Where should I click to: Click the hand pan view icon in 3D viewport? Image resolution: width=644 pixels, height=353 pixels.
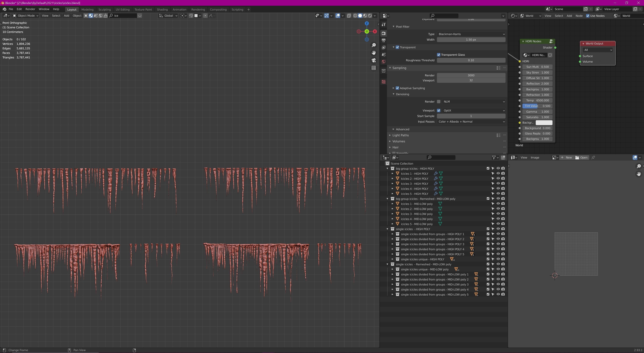point(374,53)
